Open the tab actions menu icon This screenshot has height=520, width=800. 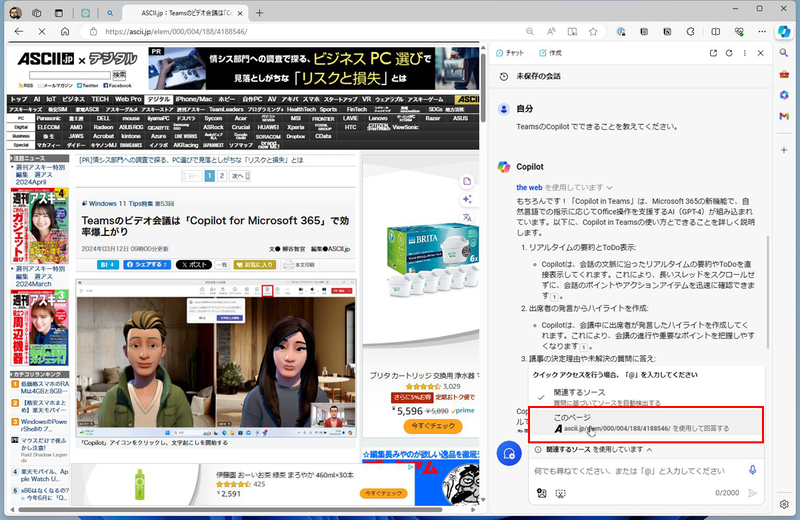[59, 13]
